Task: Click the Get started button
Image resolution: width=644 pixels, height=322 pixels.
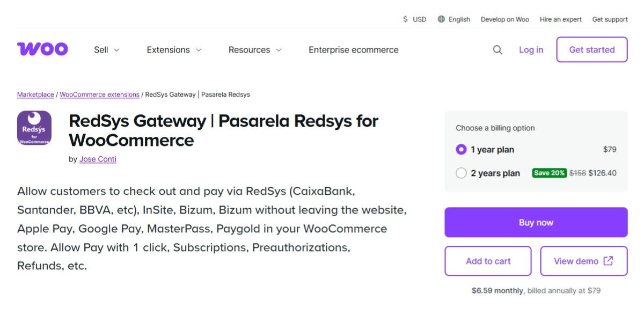Action: [591, 50]
